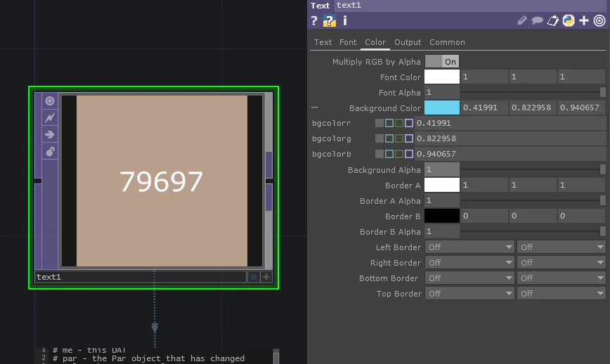Click the Border B black swatch
The image size is (610, 364).
pos(442,216)
